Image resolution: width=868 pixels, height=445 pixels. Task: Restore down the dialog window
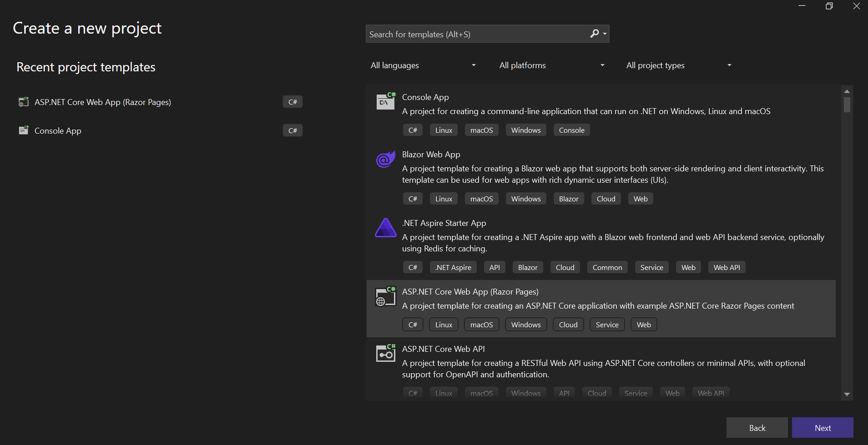[x=829, y=6]
